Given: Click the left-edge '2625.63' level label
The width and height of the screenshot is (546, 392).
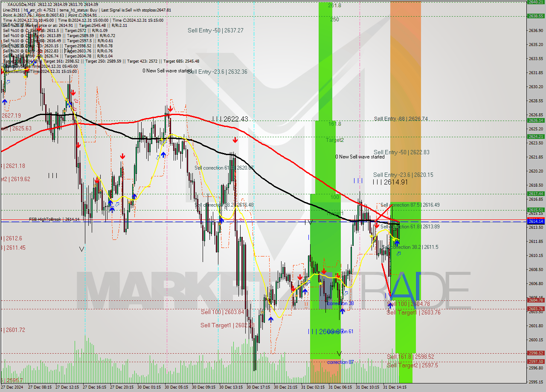Looking at the screenshot, I should point(17,128).
